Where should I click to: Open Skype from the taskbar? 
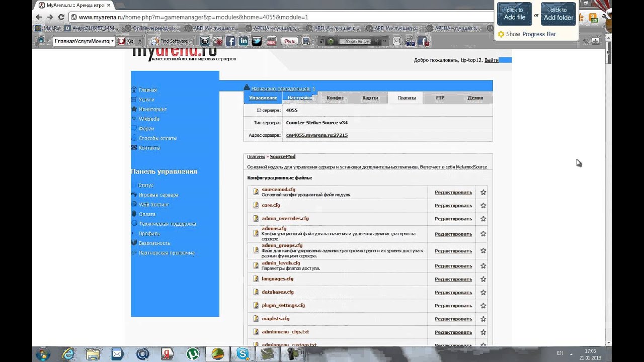(243, 354)
